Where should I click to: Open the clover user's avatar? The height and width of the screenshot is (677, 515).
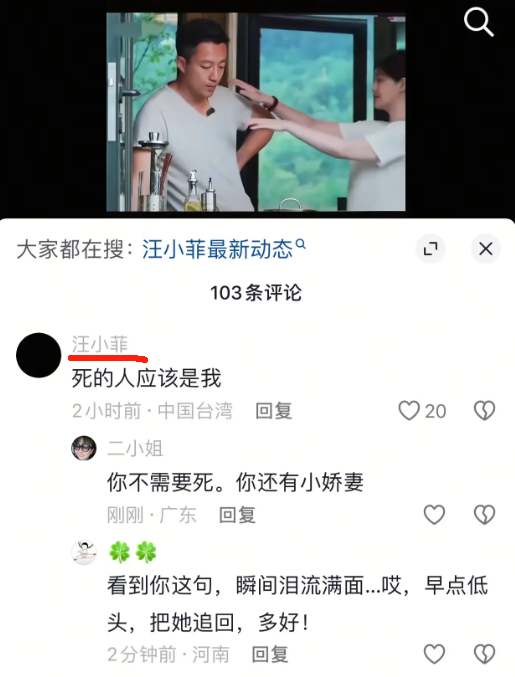click(x=84, y=552)
